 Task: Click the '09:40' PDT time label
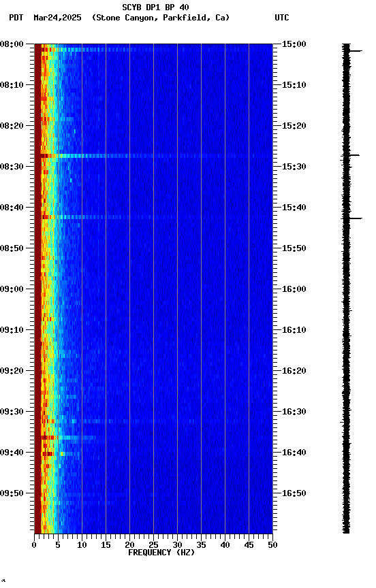pos(12,453)
